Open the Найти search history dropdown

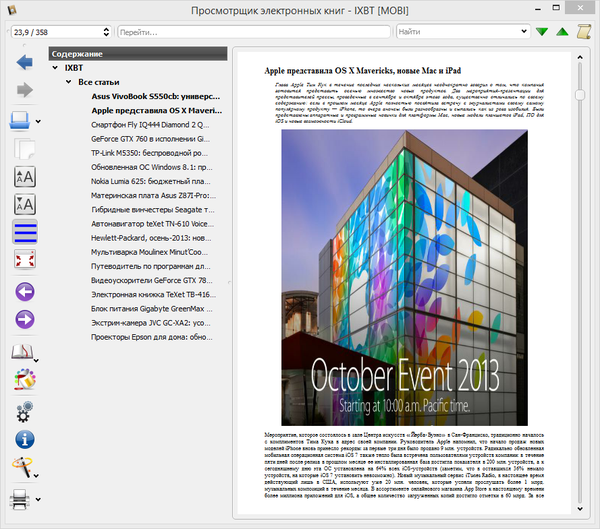(524, 32)
